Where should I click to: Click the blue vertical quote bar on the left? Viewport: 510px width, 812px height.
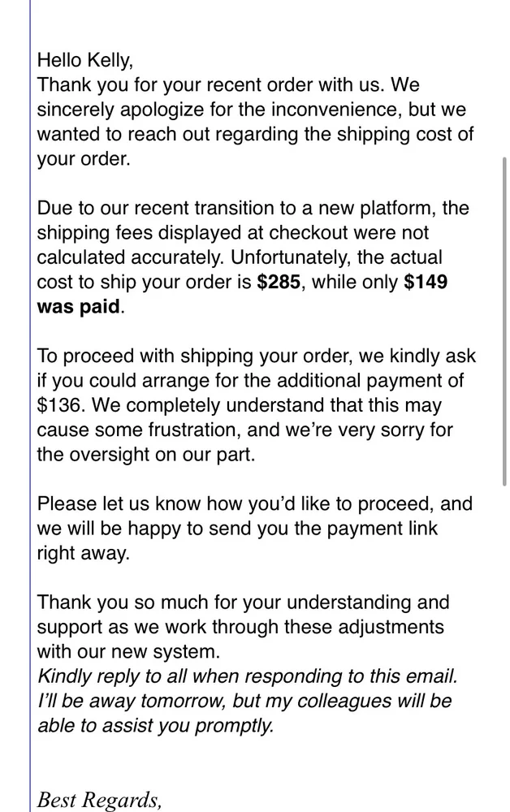tap(30, 406)
